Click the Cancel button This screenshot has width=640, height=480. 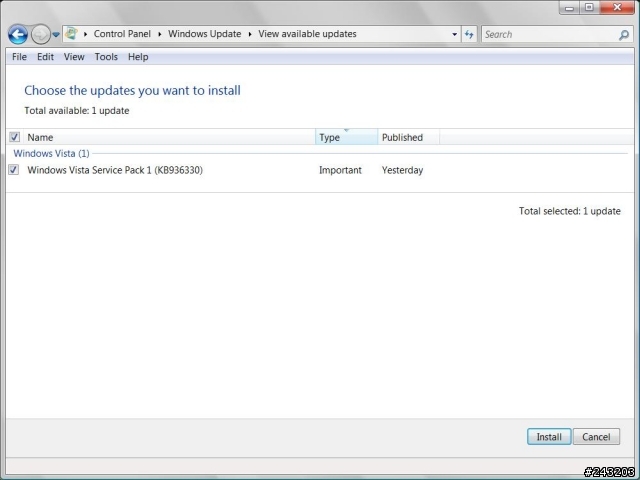[x=596, y=437]
